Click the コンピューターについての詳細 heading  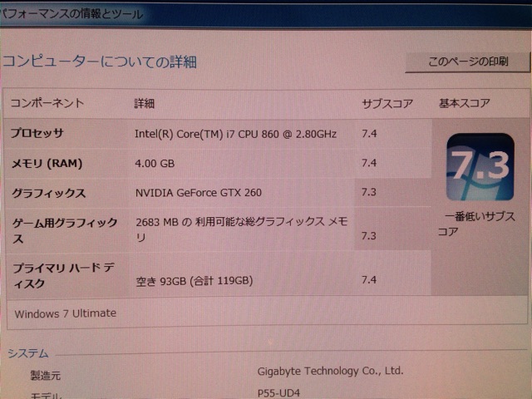coord(100,62)
